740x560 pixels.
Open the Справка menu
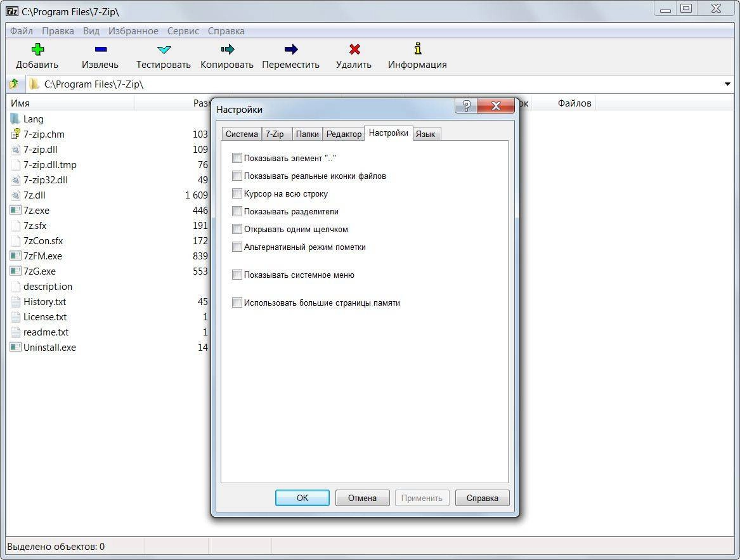tap(226, 31)
